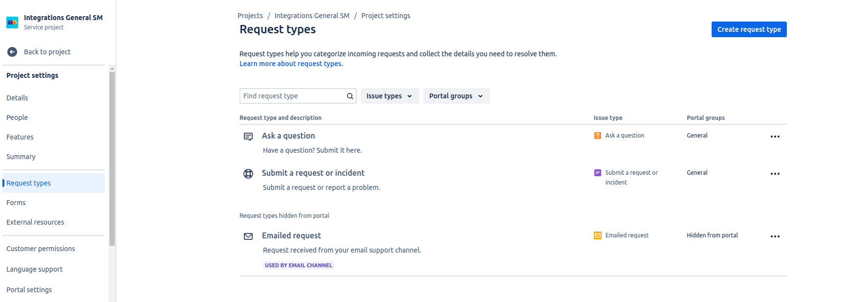
Task: Expand the Portal groups filter dropdown
Action: point(456,96)
